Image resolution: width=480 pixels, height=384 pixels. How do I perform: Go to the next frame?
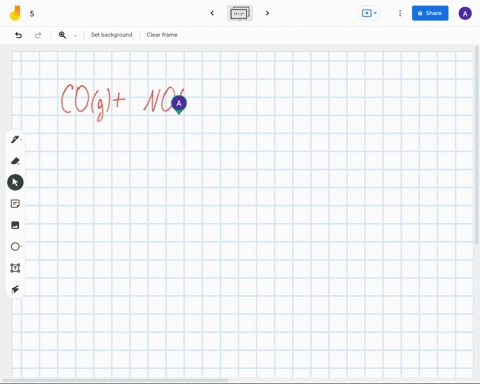267,13
